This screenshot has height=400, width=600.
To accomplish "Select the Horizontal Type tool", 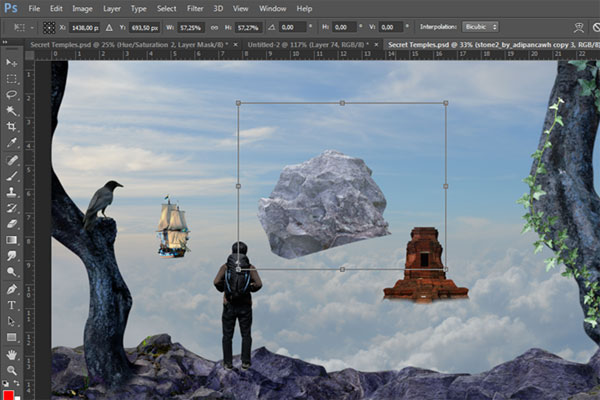I will click(12, 304).
